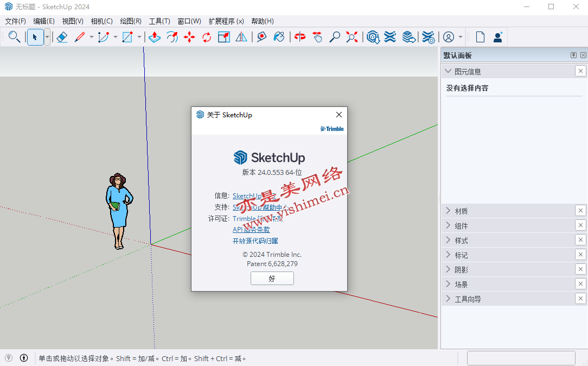The height and width of the screenshot is (366, 588).
Task: Click the info credits icon in status bar
Action: (x=24, y=358)
